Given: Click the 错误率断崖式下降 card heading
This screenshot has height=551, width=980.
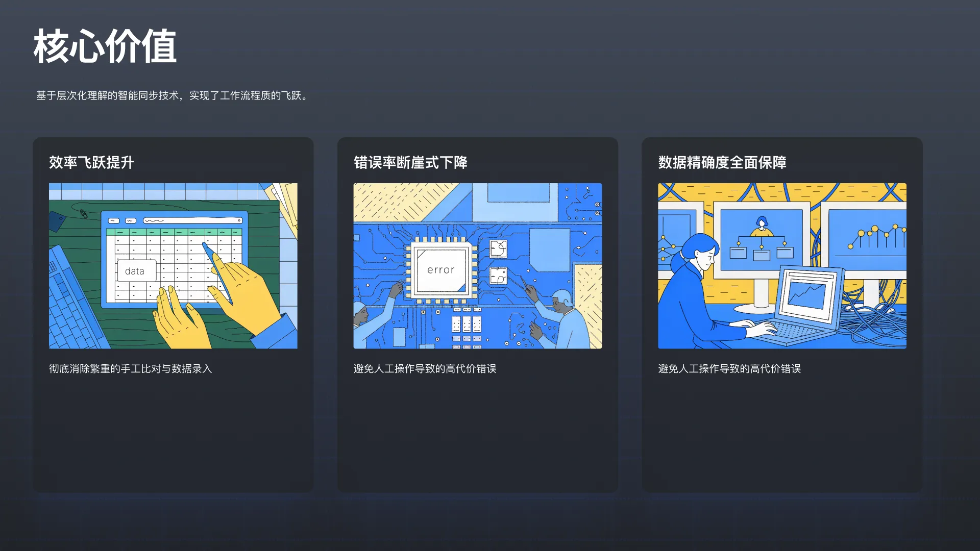Looking at the screenshot, I should pyautogui.click(x=410, y=162).
